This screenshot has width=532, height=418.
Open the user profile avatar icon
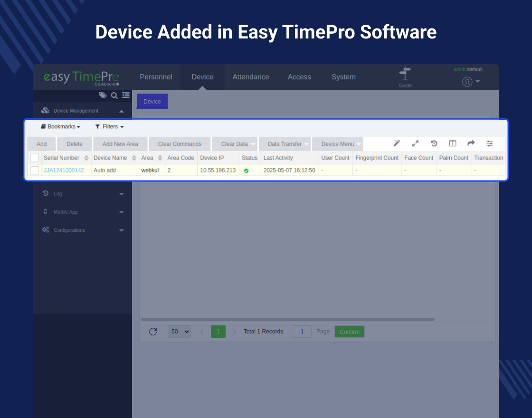point(467,82)
